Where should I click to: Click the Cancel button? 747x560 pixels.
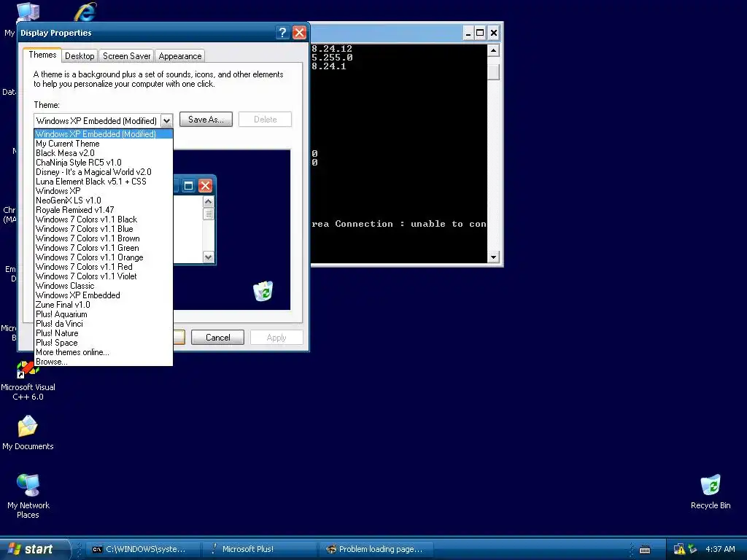pos(217,337)
